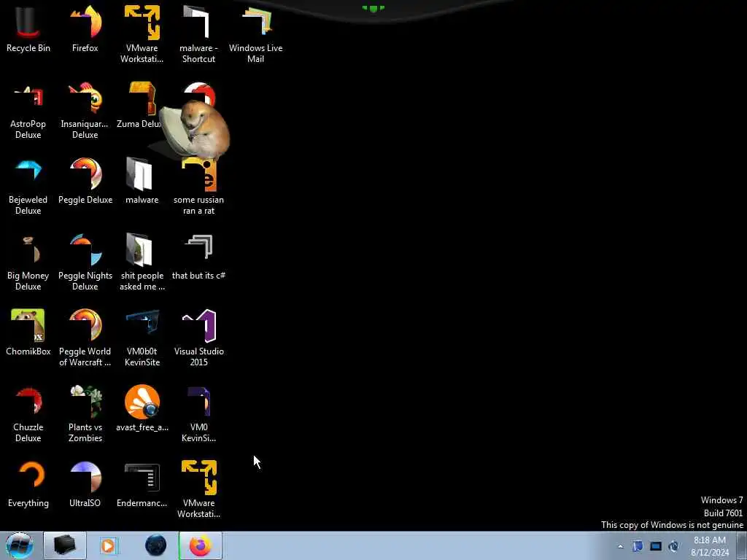Select the Peggle Deluxe icon
Screen dimensions: 747x560
pyautogui.click(x=85, y=181)
